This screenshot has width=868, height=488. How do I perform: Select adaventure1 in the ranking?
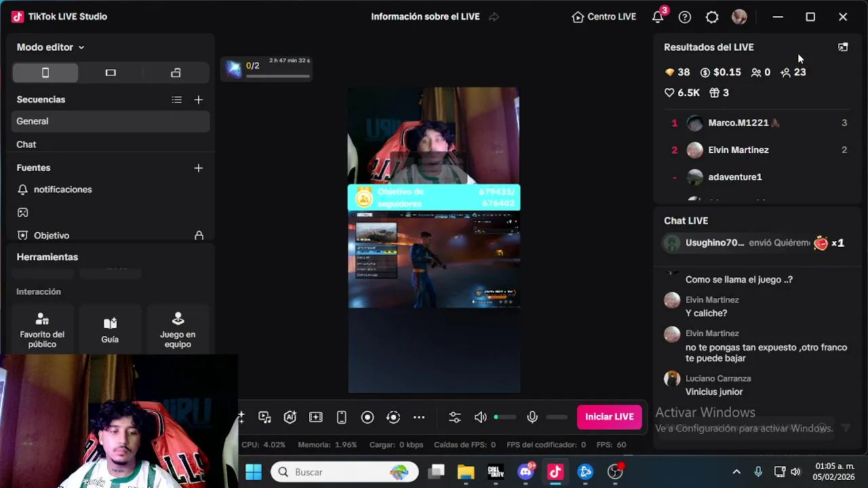(757, 177)
